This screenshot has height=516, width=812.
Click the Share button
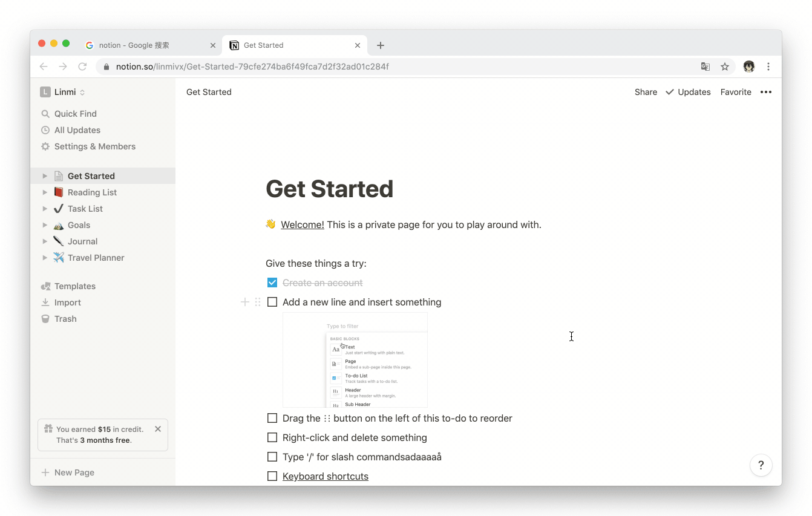(646, 92)
